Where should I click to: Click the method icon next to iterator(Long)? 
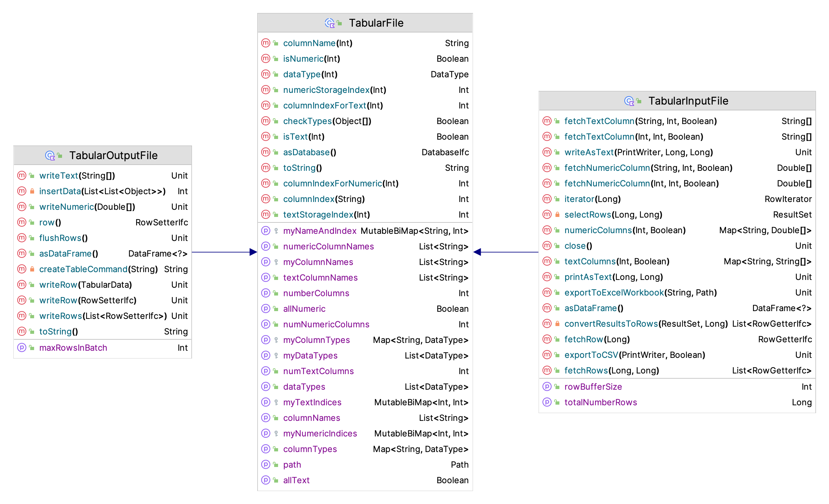click(x=547, y=199)
